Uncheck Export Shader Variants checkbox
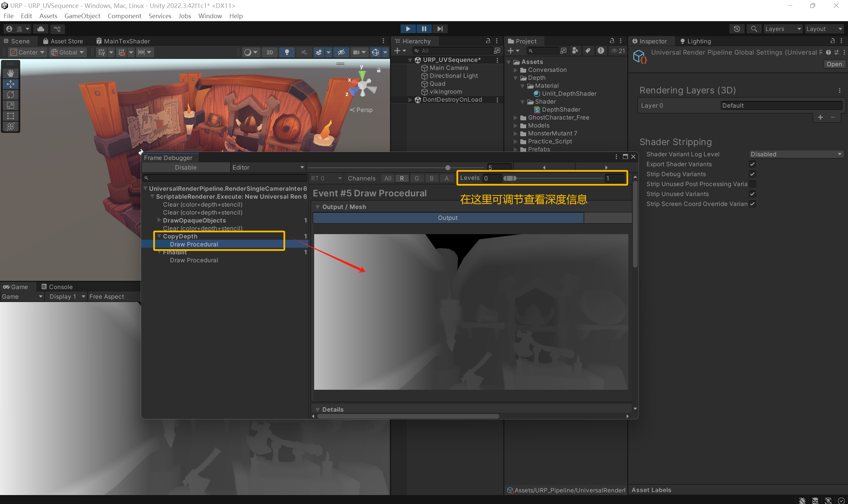Screen dimensions: 848x504 click(752, 164)
